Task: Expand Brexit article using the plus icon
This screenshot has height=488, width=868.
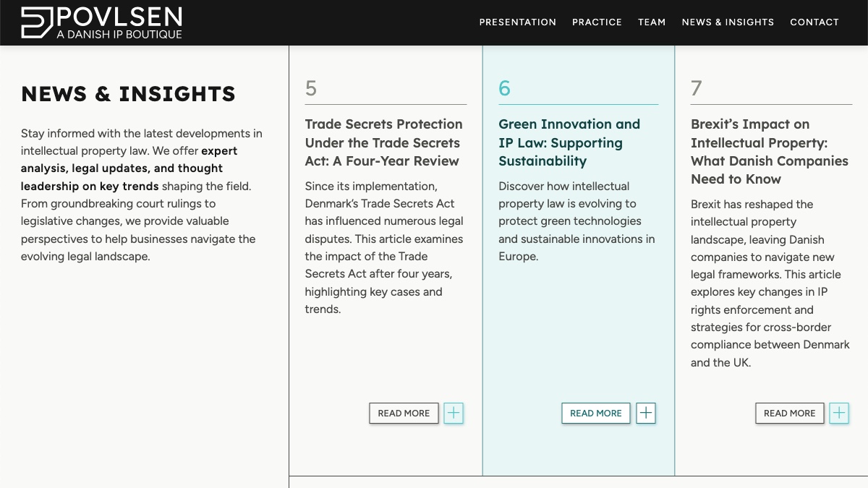Action: tap(839, 413)
